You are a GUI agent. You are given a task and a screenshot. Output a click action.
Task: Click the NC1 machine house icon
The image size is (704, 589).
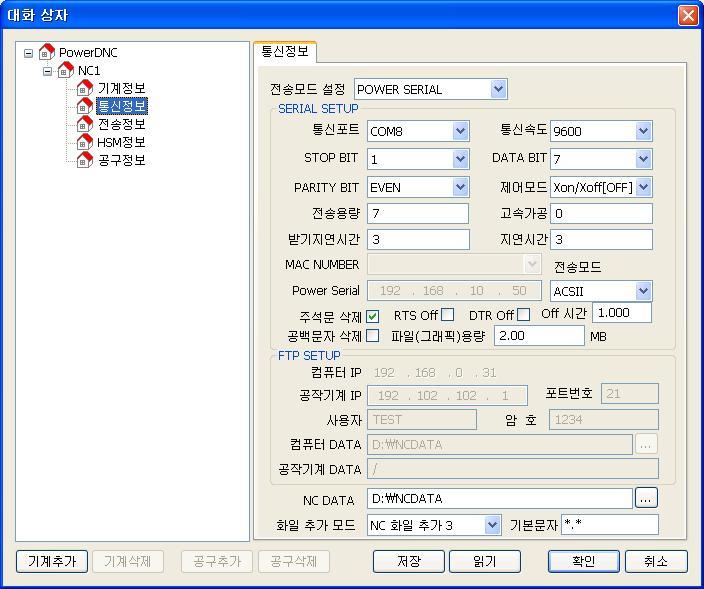[66, 70]
